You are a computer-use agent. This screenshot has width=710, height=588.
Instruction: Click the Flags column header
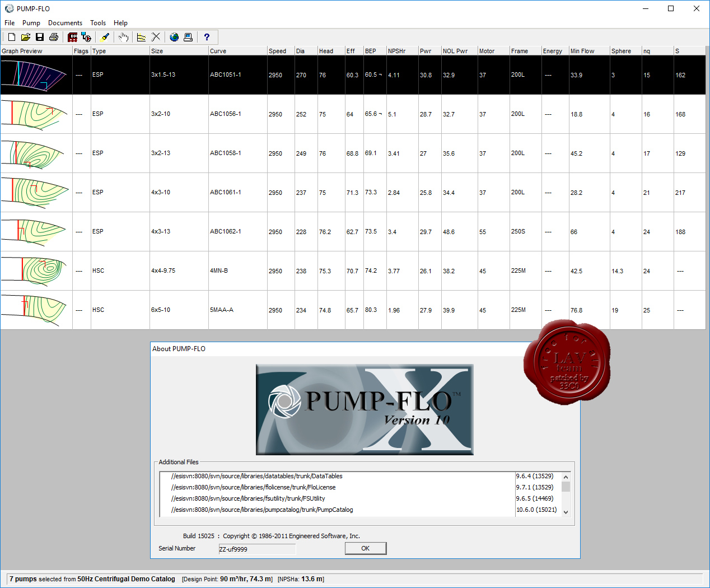(82, 51)
